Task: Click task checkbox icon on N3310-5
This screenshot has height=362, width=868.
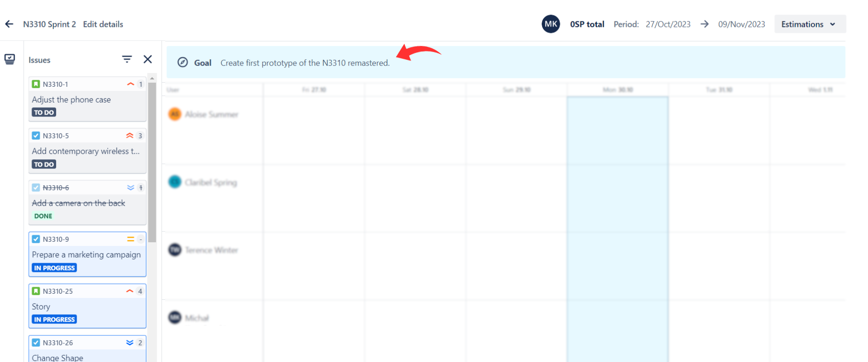Action: point(36,136)
